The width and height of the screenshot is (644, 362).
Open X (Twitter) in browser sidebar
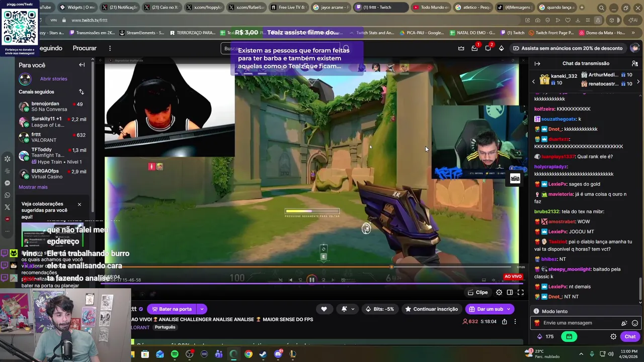(7, 207)
